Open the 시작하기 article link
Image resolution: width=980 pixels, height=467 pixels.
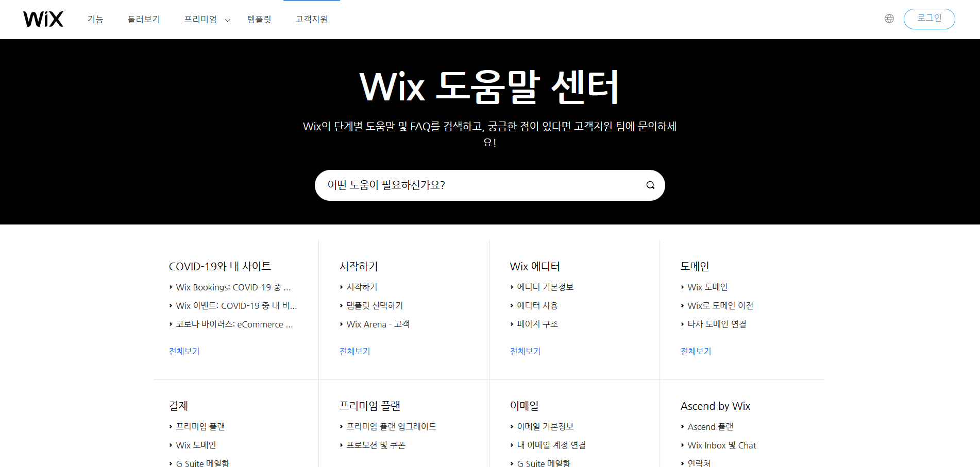click(x=362, y=287)
